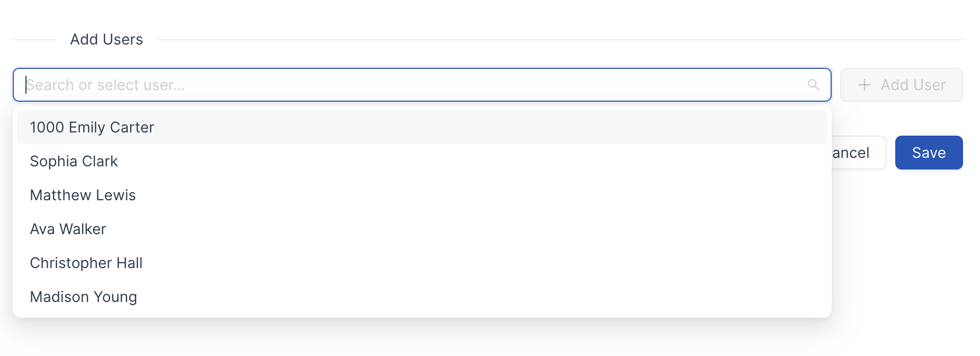Pick the user with surname Lewis
The width and height of the screenshot is (980, 356).
(422, 195)
